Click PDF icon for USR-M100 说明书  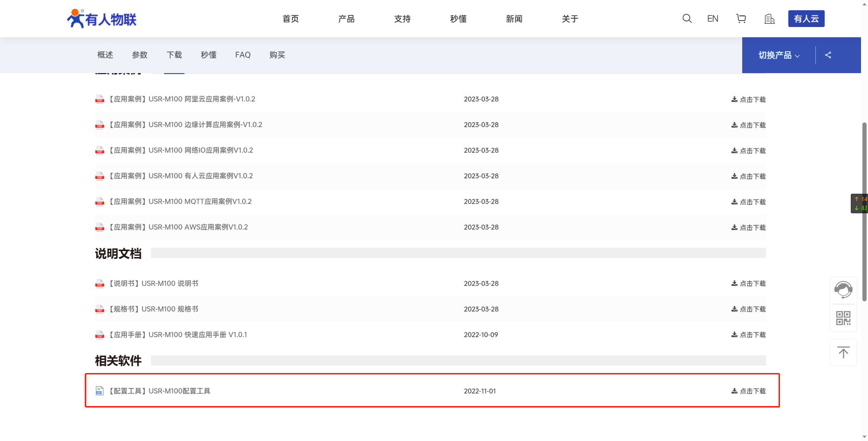(x=100, y=284)
